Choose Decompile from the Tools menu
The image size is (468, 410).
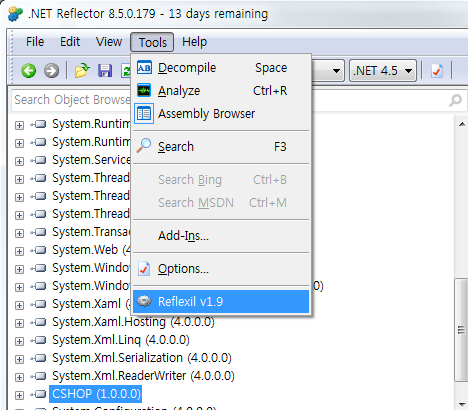(x=221, y=68)
